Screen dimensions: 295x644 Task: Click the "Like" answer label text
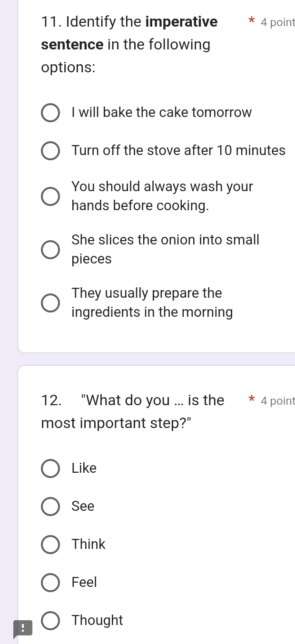(84, 468)
